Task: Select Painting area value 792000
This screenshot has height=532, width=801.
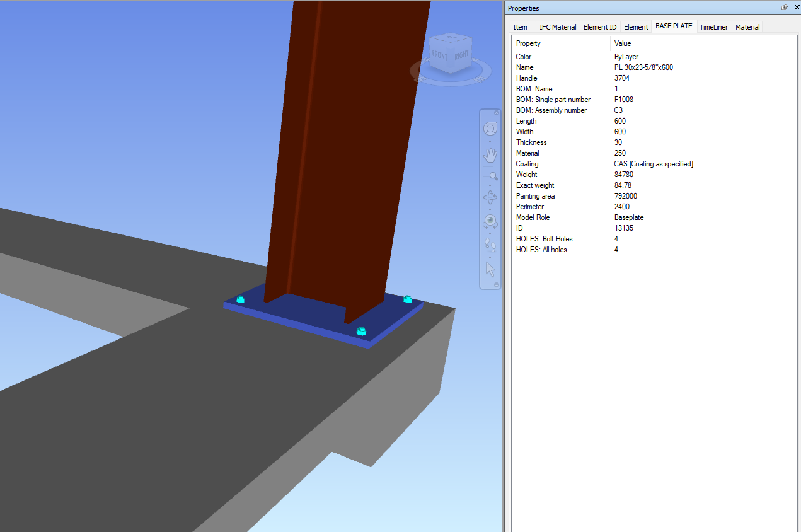Action: [x=625, y=196]
